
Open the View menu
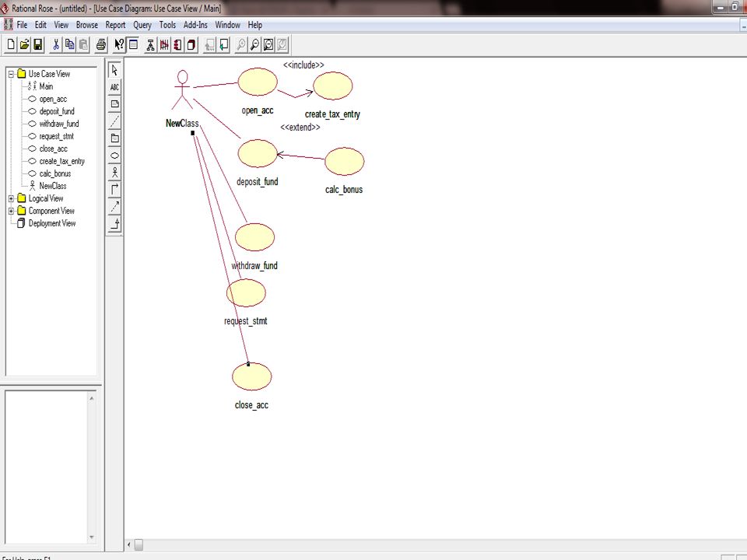(61, 25)
